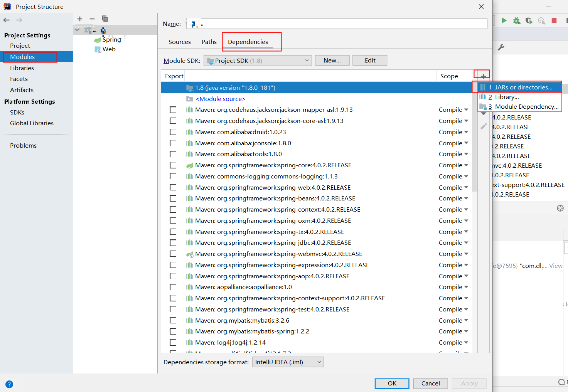Click the edit dependency pencil icon
Viewport: 568px width, 392px height.
point(484,126)
